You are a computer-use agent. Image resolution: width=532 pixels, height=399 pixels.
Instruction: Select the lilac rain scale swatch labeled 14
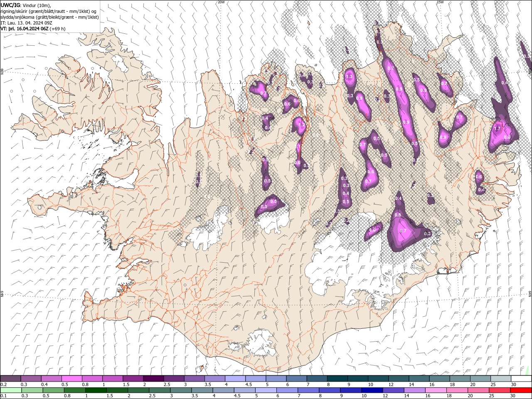pos(414,390)
